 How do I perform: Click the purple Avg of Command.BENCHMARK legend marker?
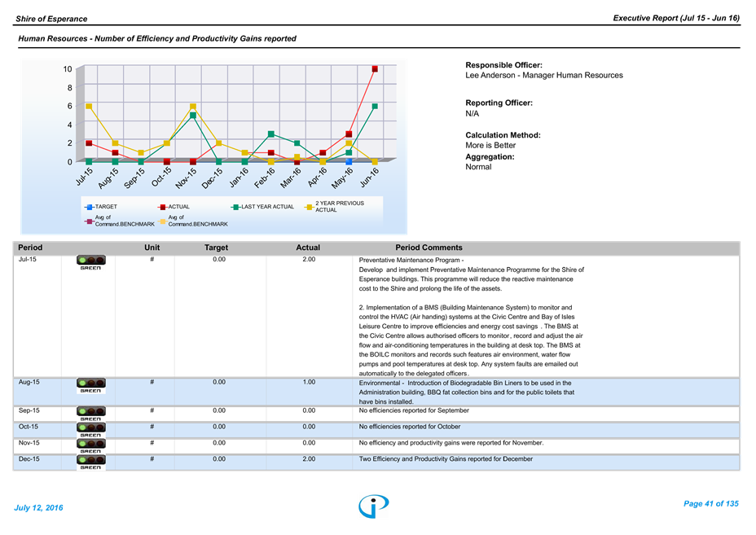[89, 221]
